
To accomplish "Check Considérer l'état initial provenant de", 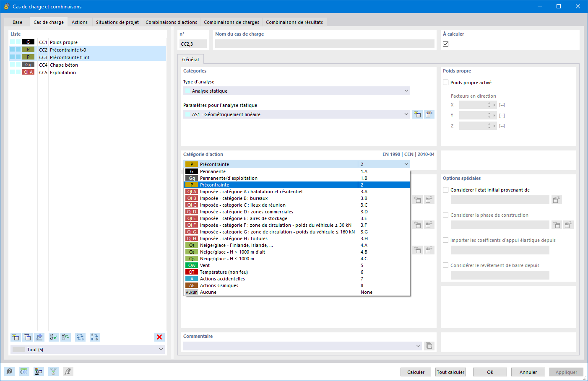I will 446,190.
